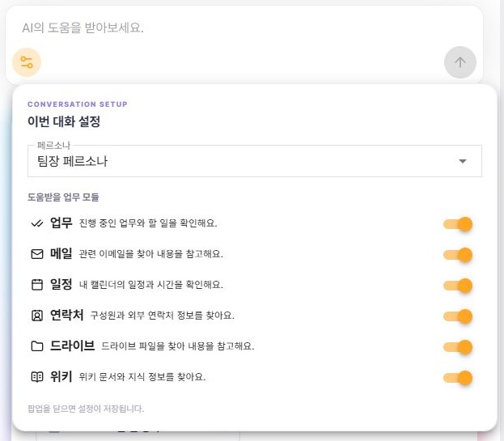Toggle the 위키 module switch
Image resolution: width=504 pixels, height=441 pixels.
[458, 378]
